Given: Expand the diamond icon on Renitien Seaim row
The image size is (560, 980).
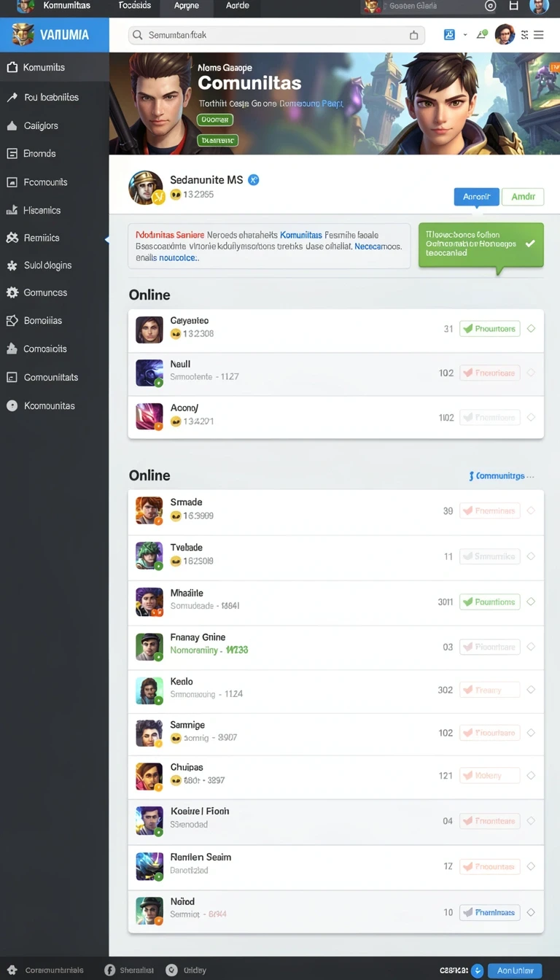Looking at the screenshot, I should click(531, 866).
